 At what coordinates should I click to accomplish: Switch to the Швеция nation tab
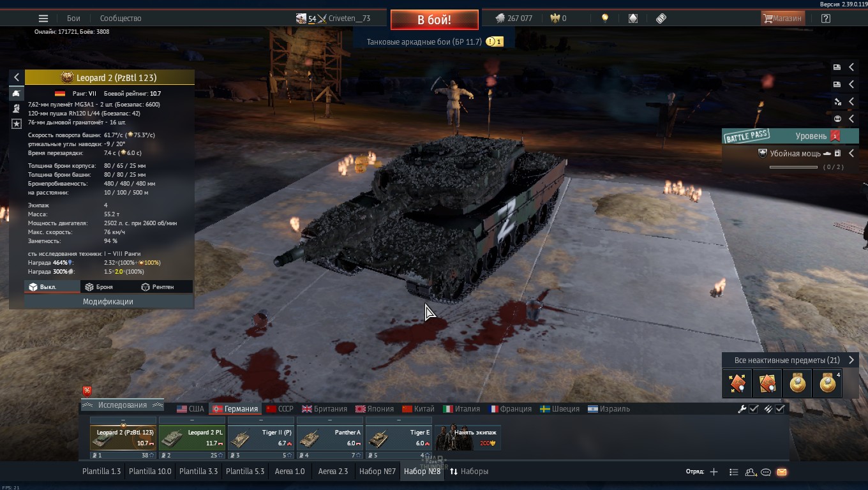[560, 409]
